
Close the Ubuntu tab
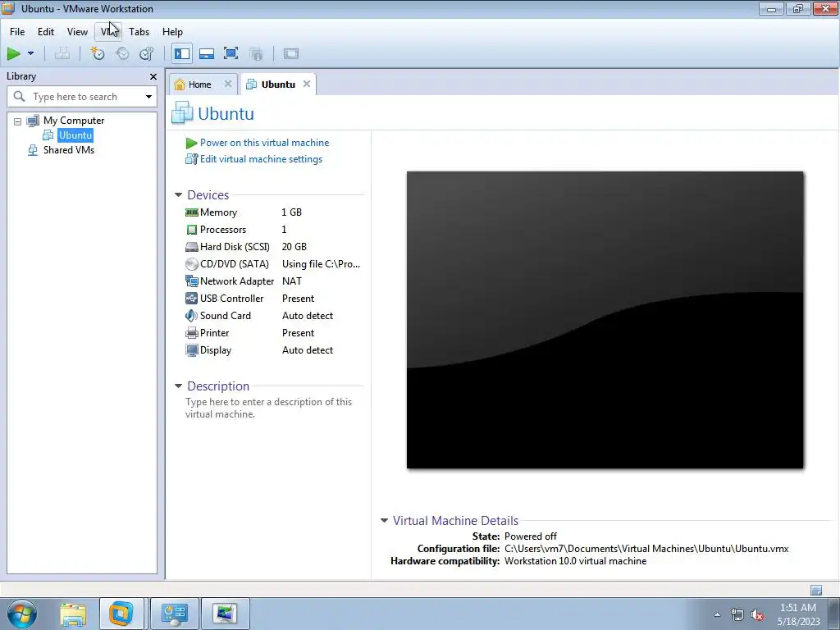[x=307, y=84]
